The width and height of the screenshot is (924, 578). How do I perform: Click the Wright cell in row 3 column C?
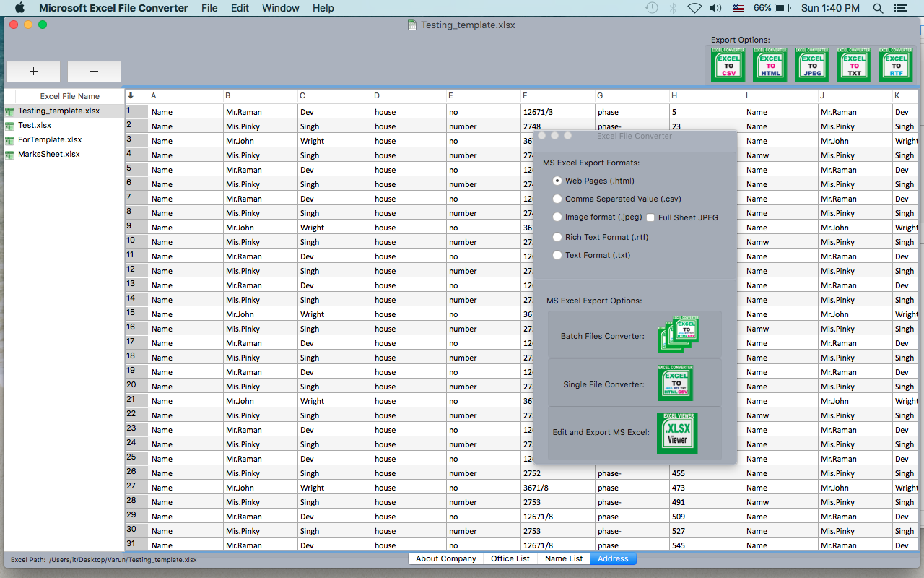(x=335, y=141)
